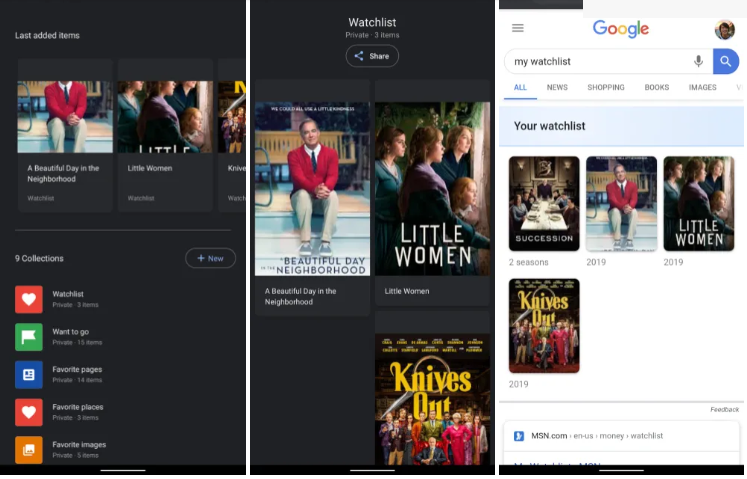Viewport: 747px width, 479px height.
Task: Open A Beautiful Day card in Last added
Action: tap(65, 135)
